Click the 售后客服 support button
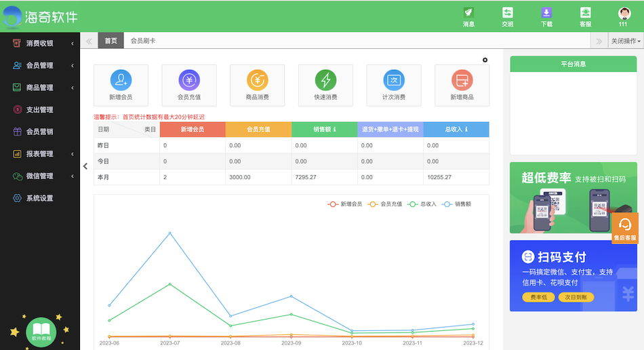This screenshot has width=644, height=350. click(625, 229)
